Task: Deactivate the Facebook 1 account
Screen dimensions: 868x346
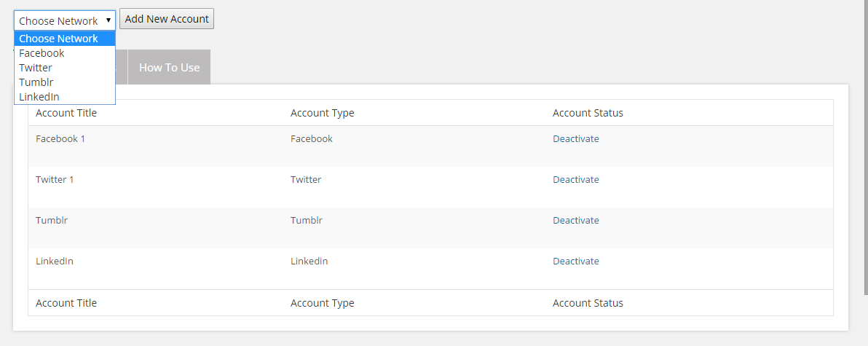Action: coord(575,138)
